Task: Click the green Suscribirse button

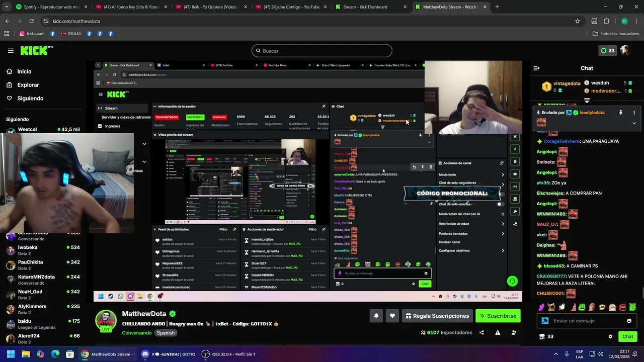Action: point(498,316)
